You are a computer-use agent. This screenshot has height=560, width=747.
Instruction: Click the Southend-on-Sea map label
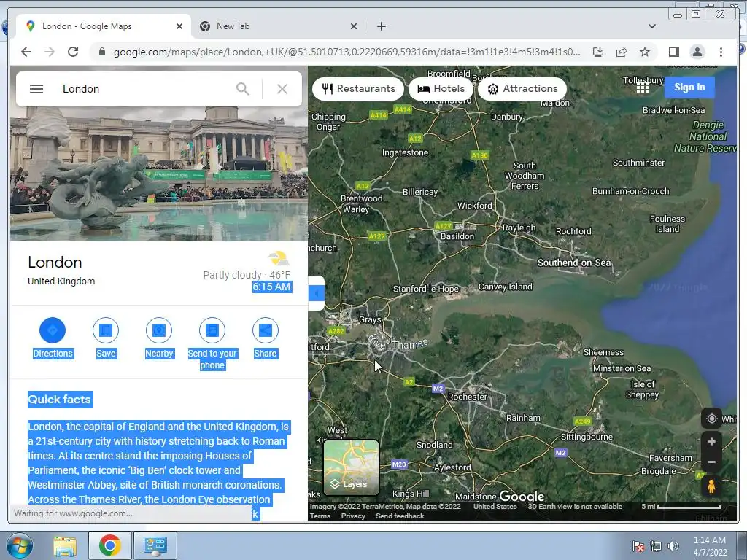574,262
